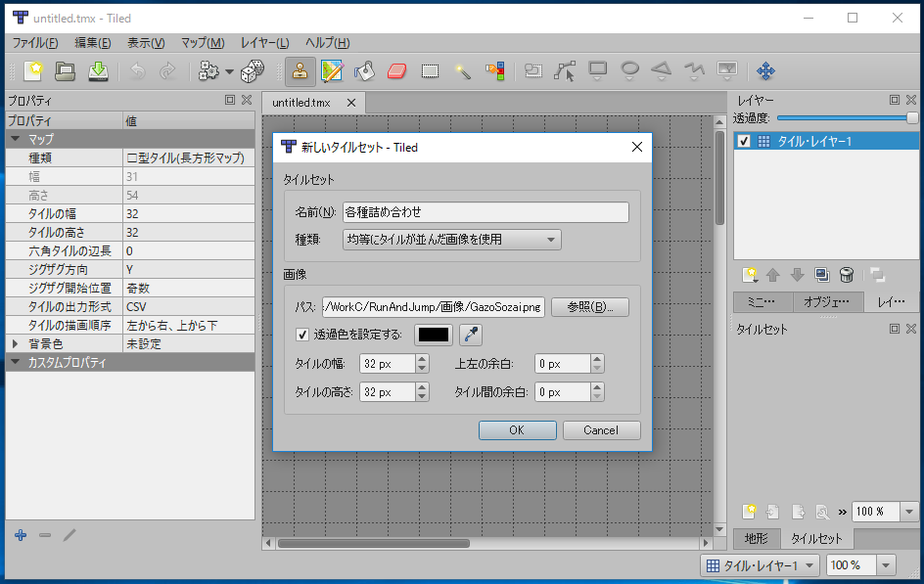This screenshot has width=924, height=584.
Task: Click the blue plus add property icon
Action: coord(21,535)
